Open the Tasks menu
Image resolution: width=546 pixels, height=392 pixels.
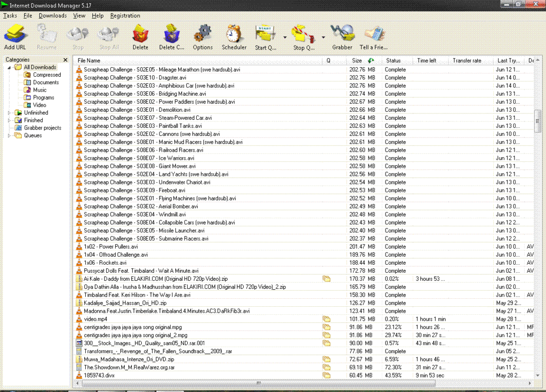pos(10,15)
